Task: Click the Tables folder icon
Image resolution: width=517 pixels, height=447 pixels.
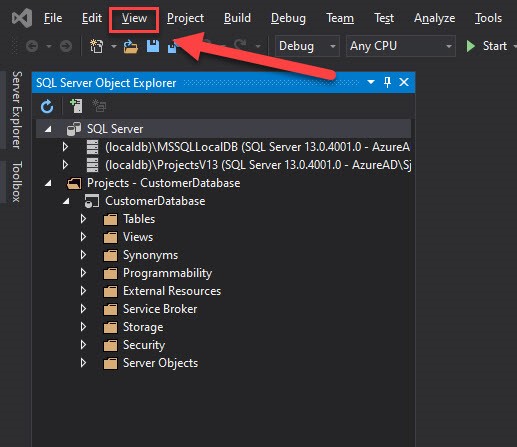Action: click(x=110, y=219)
